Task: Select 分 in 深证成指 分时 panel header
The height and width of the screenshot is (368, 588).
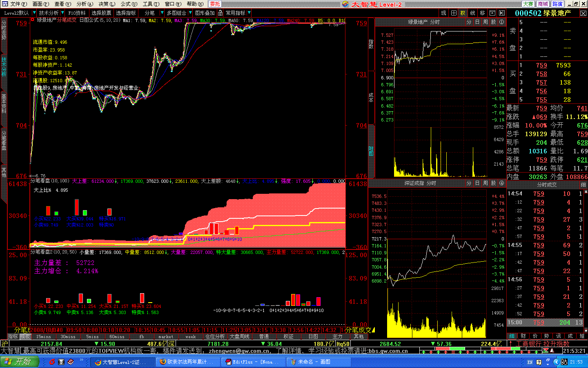Action: pyautogui.click(x=469, y=183)
